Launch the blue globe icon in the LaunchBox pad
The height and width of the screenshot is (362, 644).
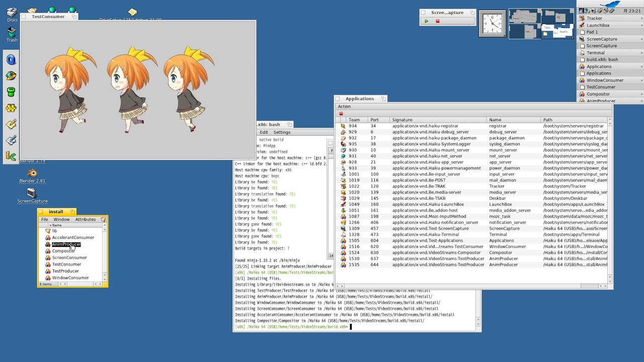point(11,60)
